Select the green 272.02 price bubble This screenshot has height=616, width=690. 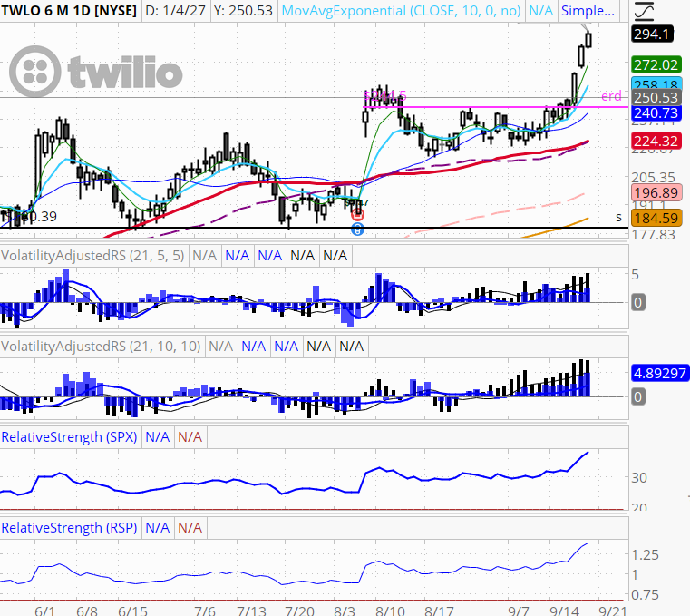pyautogui.click(x=656, y=65)
